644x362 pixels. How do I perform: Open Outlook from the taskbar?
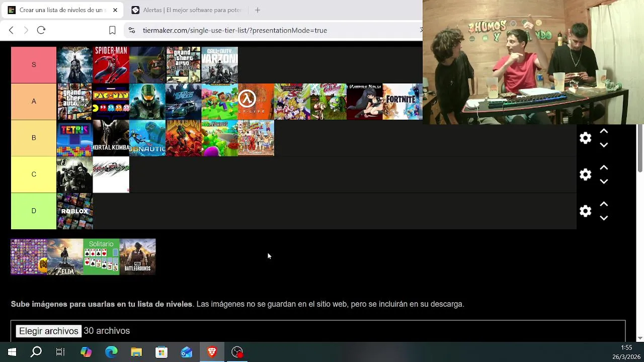[187, 352]
